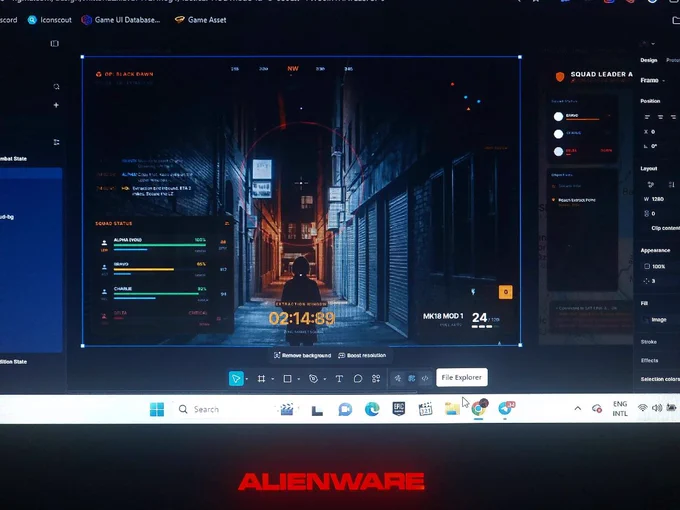Click the 02:14:89 timer on canvas
Image resolution: width=680 pixels, height=510 pixels.
(x=302, y=319)
